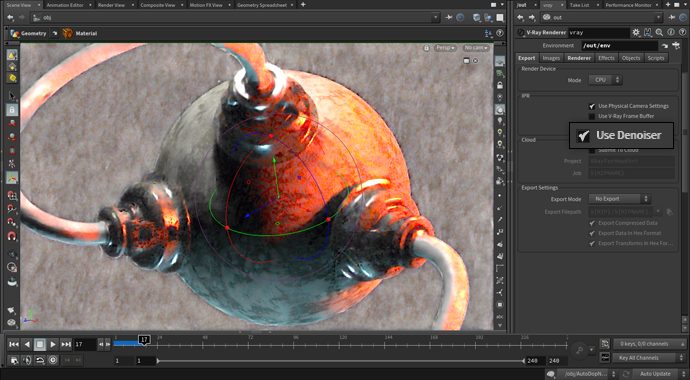
Task: Click the playback range slider bar
Action: 341,361
